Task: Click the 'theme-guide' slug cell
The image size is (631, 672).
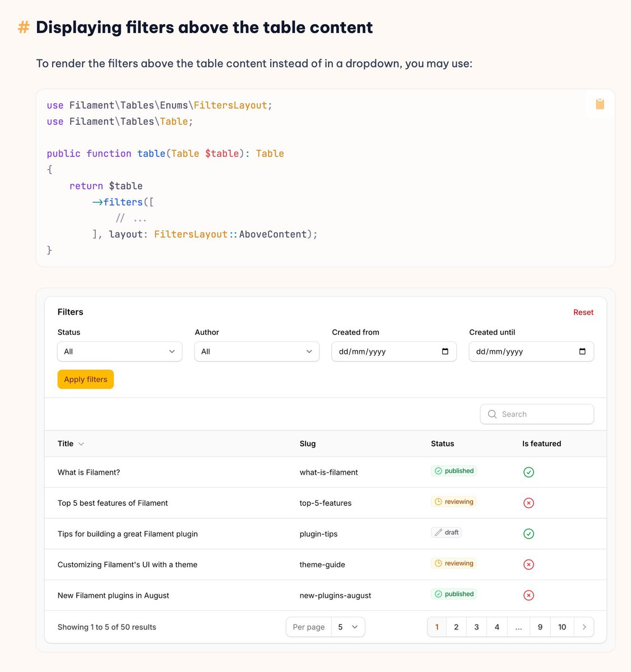Action: pyautogui.click(x=322, y=564)
